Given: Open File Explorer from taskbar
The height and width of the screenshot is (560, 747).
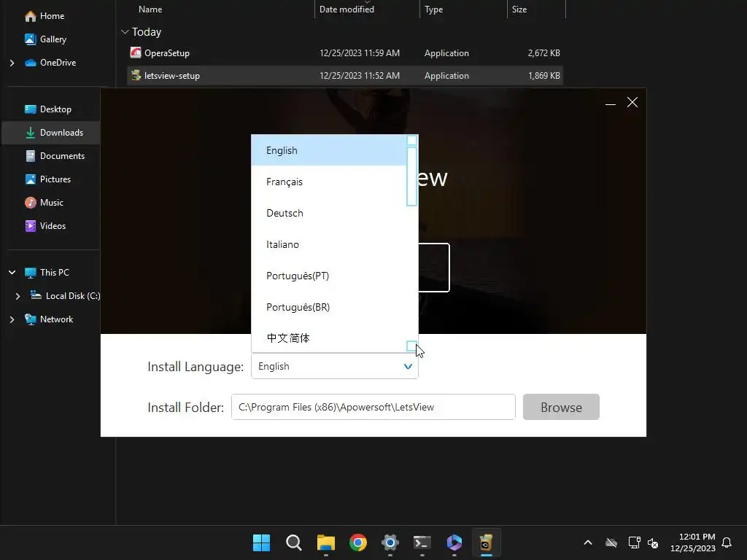Looking at the screenshot, I should click(326, 542).
